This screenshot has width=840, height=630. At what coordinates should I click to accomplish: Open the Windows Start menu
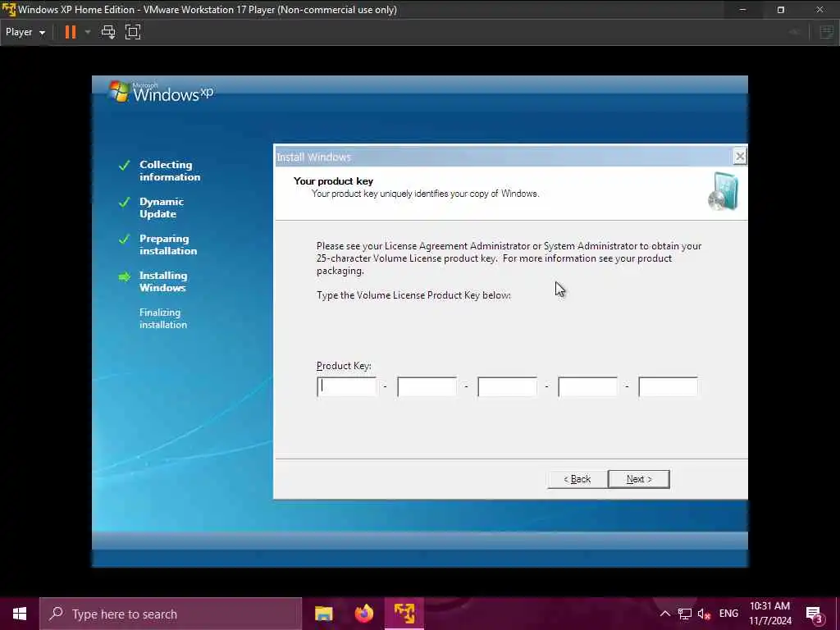pos(20,614)
